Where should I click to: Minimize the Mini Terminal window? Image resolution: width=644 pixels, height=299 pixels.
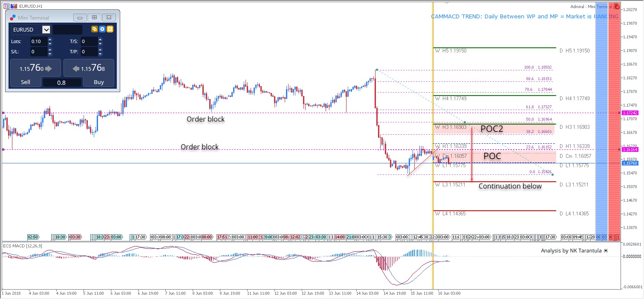point(80,17)
